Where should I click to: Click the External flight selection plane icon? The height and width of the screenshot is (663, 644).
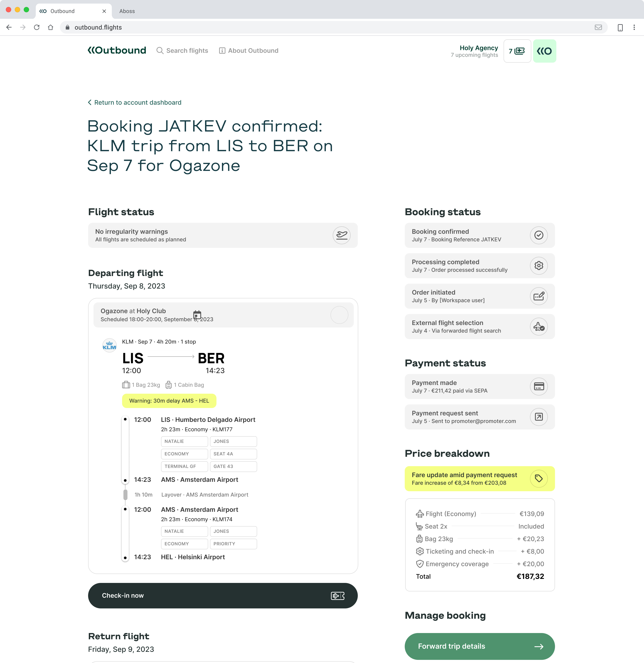click(x=539, y=326)
